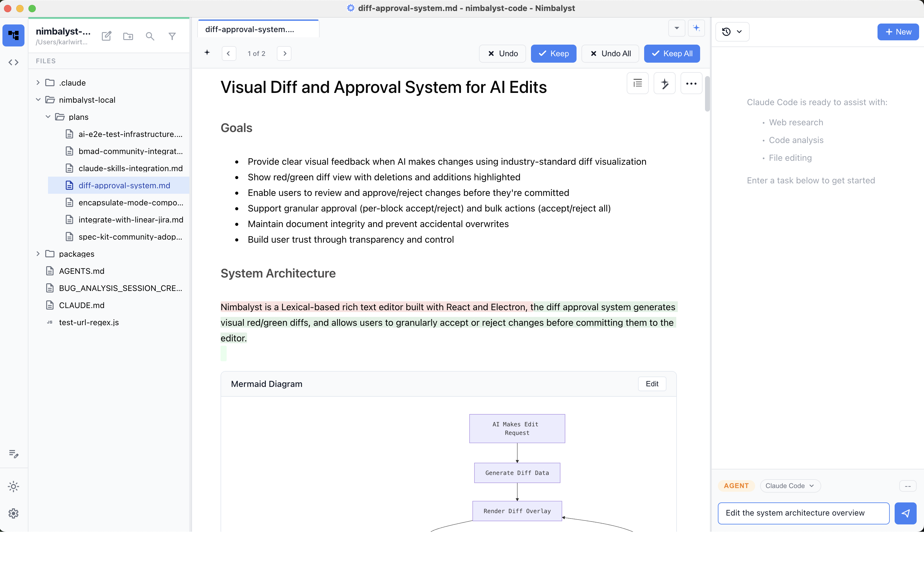The image size is (924, 577).
Task: Click Undo All button
Action: tap(610, 53)
